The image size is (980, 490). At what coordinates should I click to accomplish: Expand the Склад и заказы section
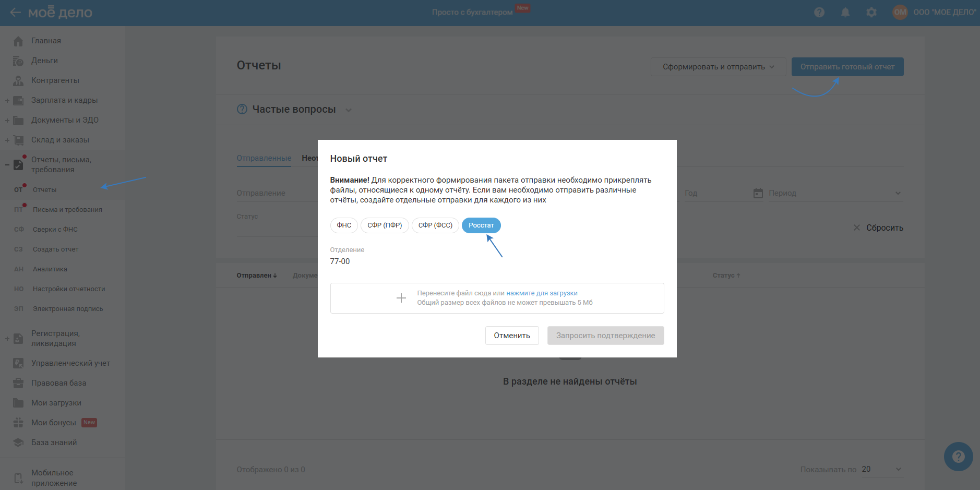pos(7,140)
